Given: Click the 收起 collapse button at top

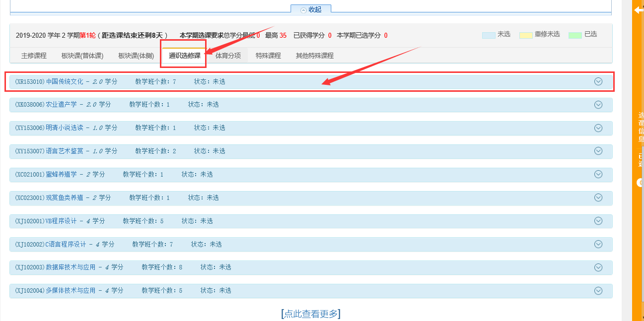Looking at the screenshot, I should click(x=311, y=9).
